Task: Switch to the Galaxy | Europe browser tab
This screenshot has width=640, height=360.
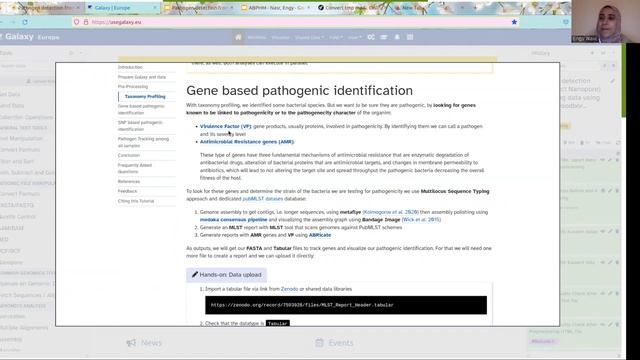Action: pos(121,8)
